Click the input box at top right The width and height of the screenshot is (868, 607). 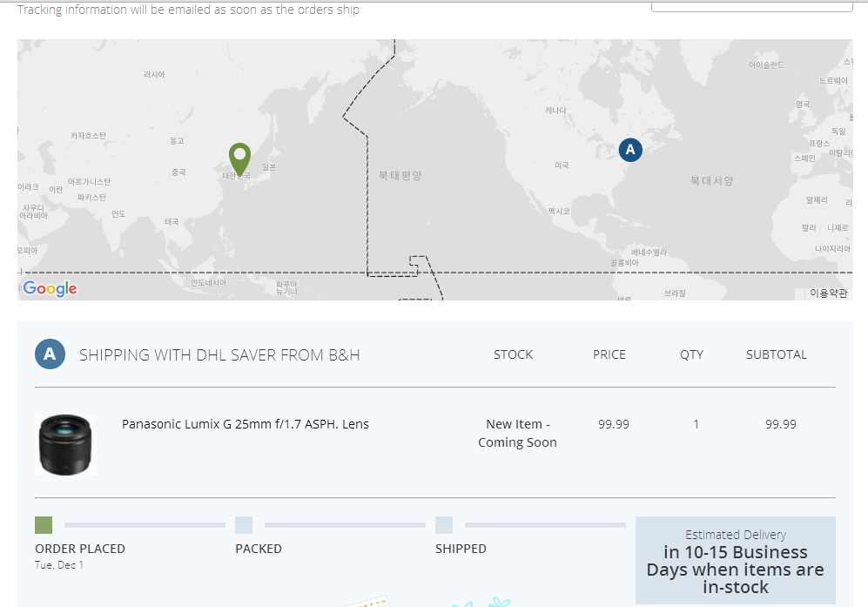point(751,6)
